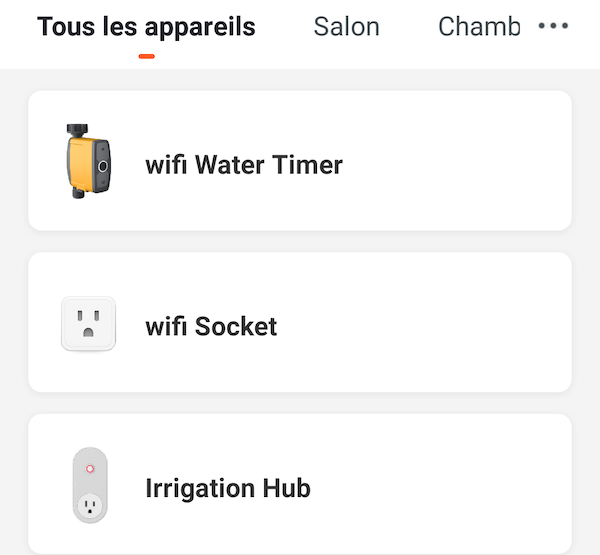Viewport: 600px width, 555px height.
Task: Tap the yellow water timer device icon
Action: click(x=87, y=163)
